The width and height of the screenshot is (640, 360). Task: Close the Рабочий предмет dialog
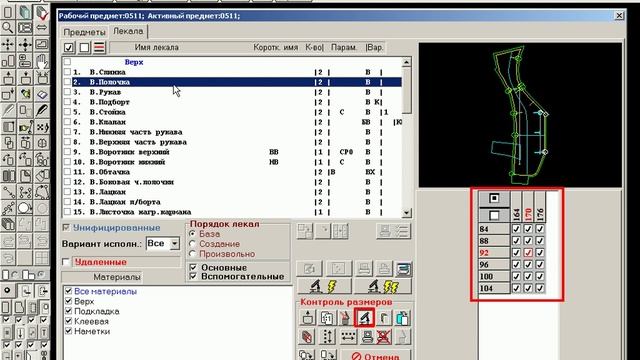[619, 16]
